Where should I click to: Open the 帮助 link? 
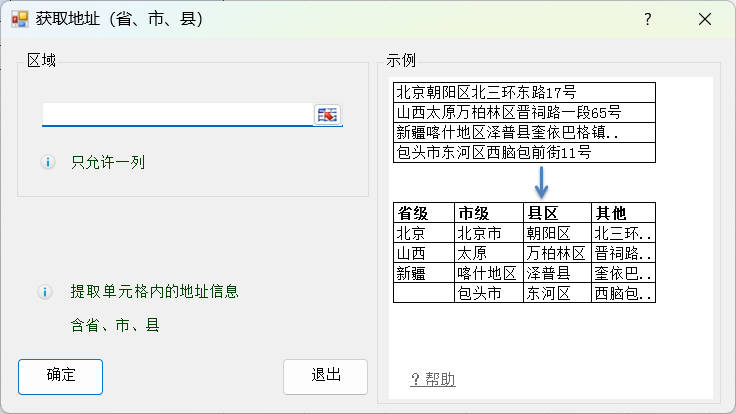pos(433,379)
